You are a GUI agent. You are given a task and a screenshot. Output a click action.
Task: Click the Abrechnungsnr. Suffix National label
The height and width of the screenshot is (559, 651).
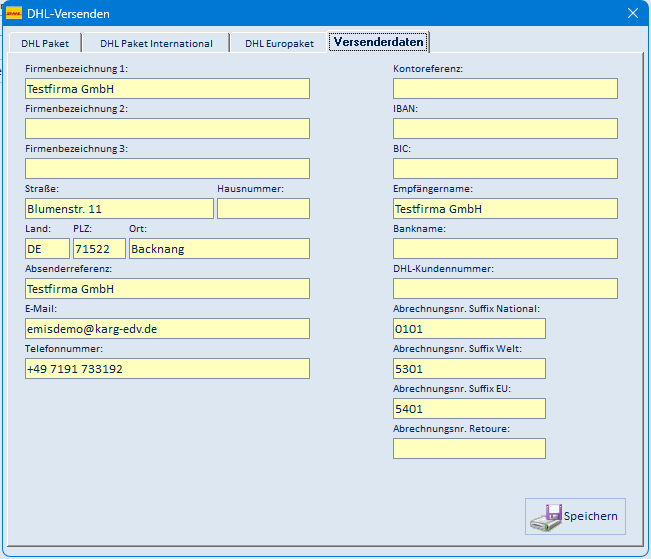(x=466, y=309)
